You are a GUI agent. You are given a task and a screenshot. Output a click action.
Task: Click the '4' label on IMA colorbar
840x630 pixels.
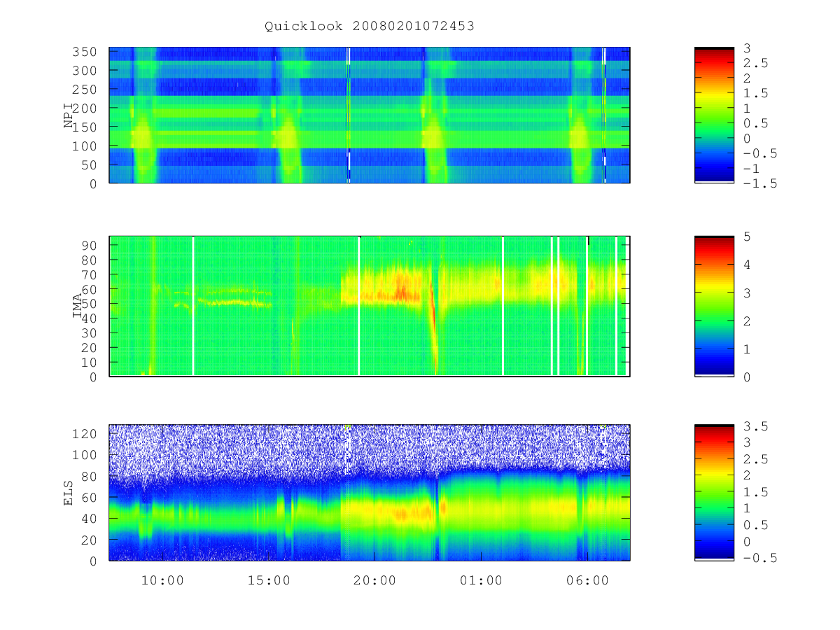[x=748, y=265]
